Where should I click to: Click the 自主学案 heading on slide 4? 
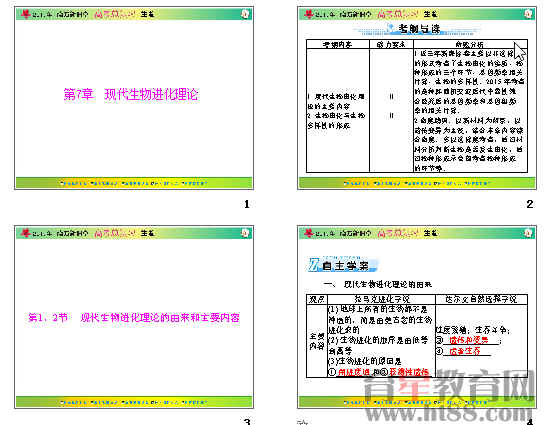click(346, 266)
